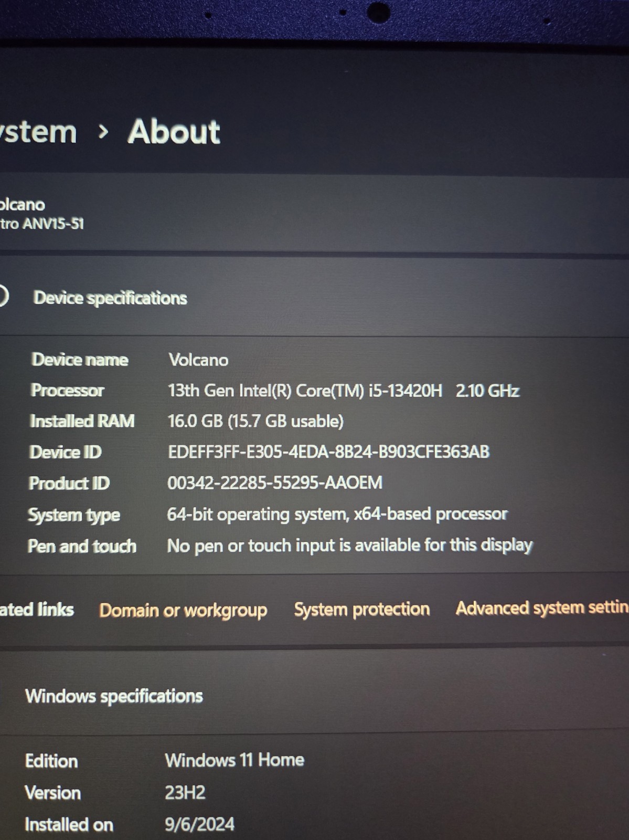Viewport: 629px width, 840px height.
Task: Click the Version label
Action: pos(53,793)
